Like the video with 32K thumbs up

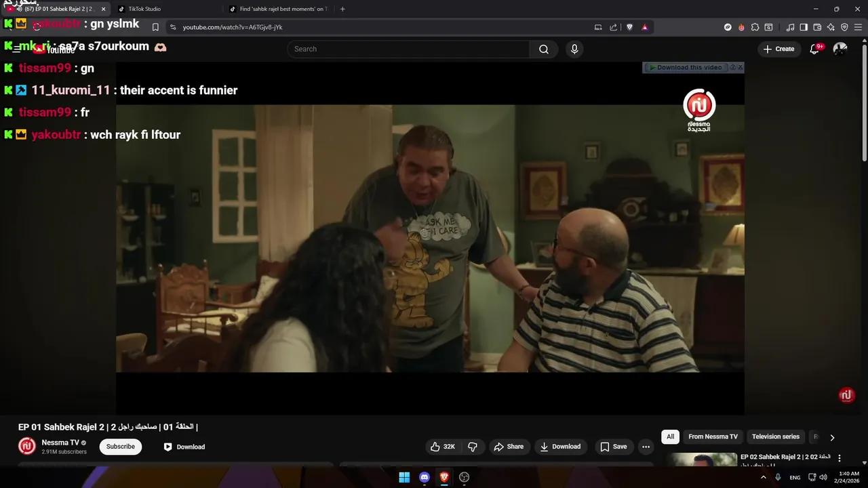pos(443,447)
